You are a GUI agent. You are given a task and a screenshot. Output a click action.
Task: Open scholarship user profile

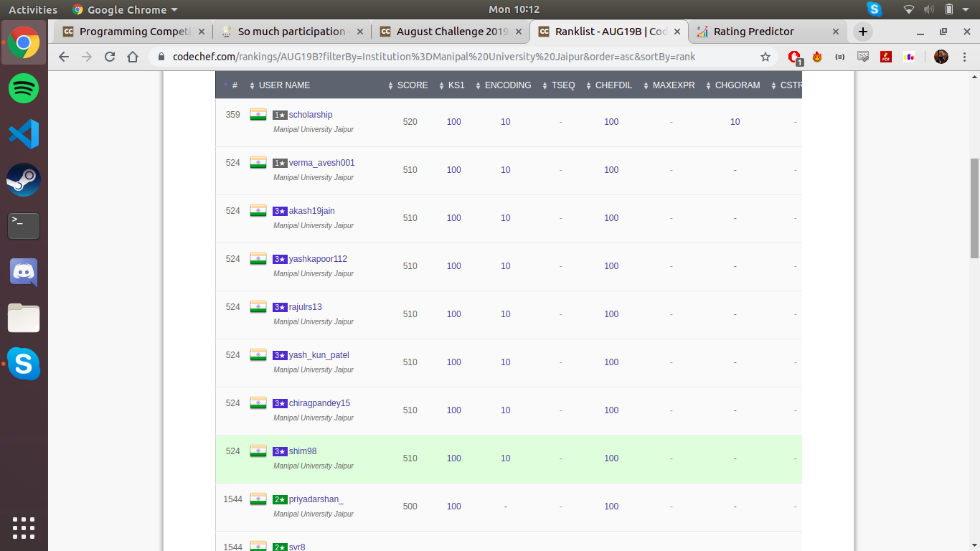[311, 115]
